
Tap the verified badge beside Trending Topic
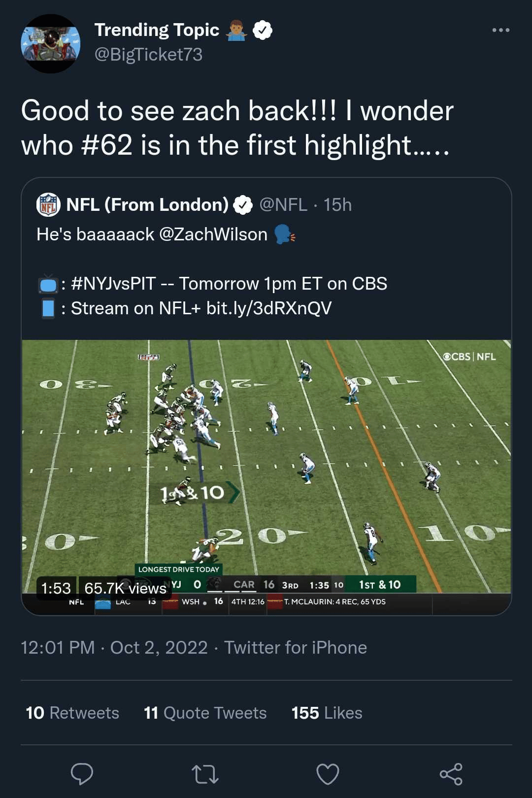263,30
